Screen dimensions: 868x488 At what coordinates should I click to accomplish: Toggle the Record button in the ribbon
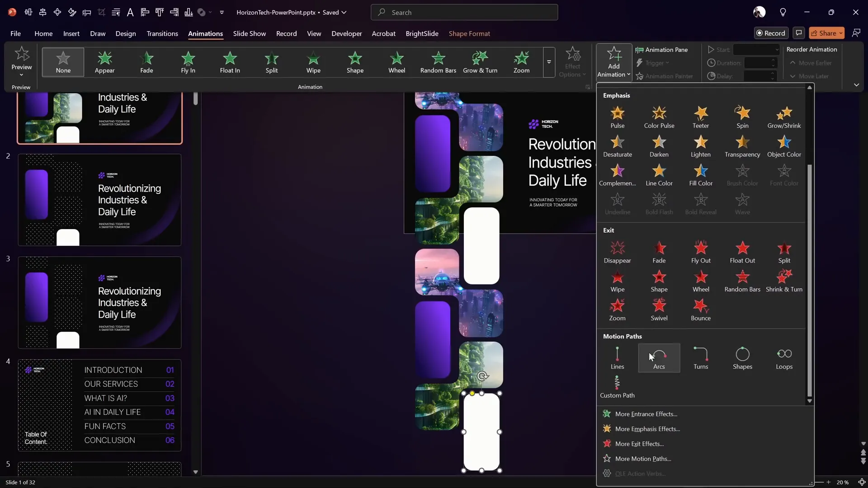point(771,33)
